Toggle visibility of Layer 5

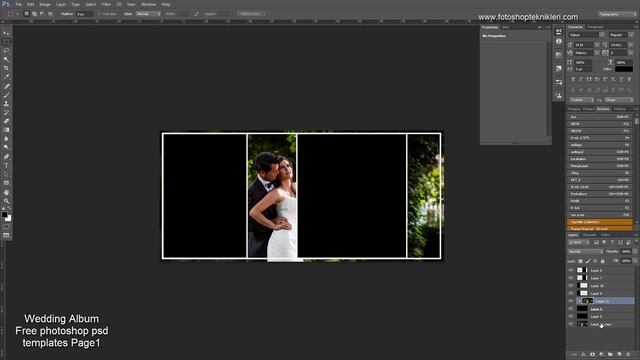point(571,316)
